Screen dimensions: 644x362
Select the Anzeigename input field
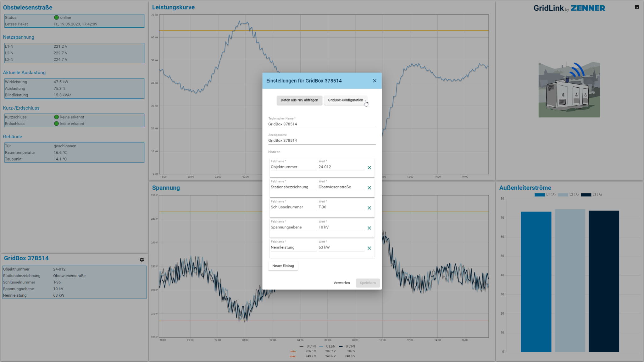coord(321,140)
